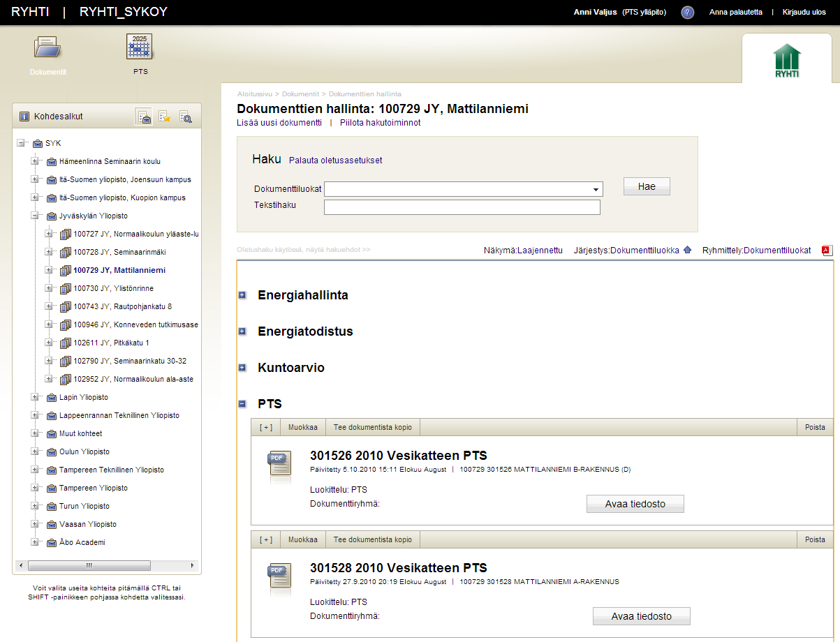Viewport: 840px width, 642px height.
Task: Click Palauta oletusasetukset link
Action: [x=336, y=160]
